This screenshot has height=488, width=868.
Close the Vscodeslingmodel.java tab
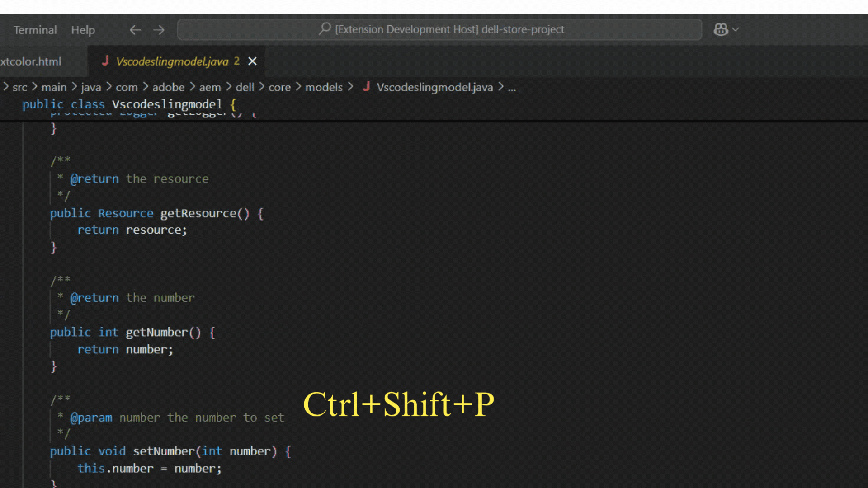tap(252, 61)
